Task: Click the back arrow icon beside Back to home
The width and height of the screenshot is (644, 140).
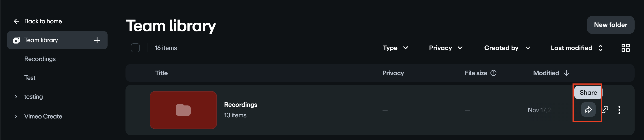Action: (x=17, y=21)
